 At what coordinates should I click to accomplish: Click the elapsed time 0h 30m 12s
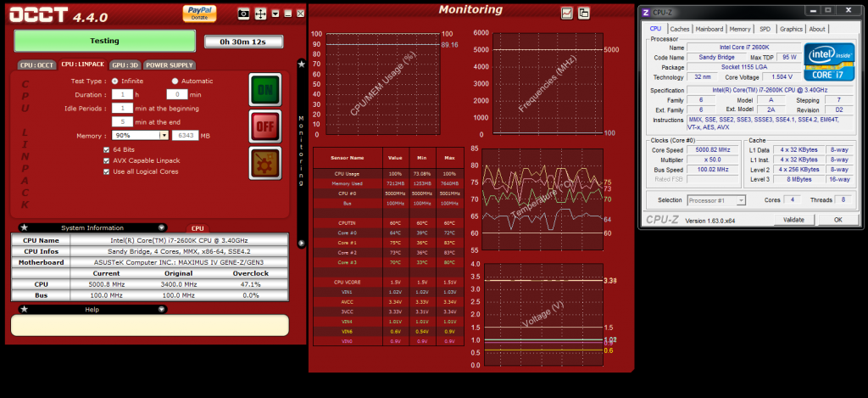(x=243, y=42)
